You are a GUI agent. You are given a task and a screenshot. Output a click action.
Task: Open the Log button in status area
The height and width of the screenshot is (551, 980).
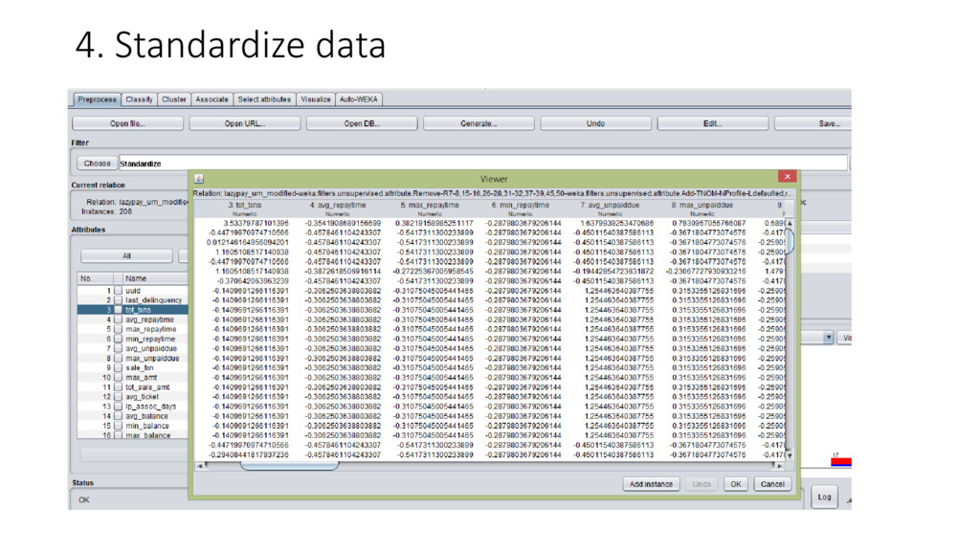(824, 497)
